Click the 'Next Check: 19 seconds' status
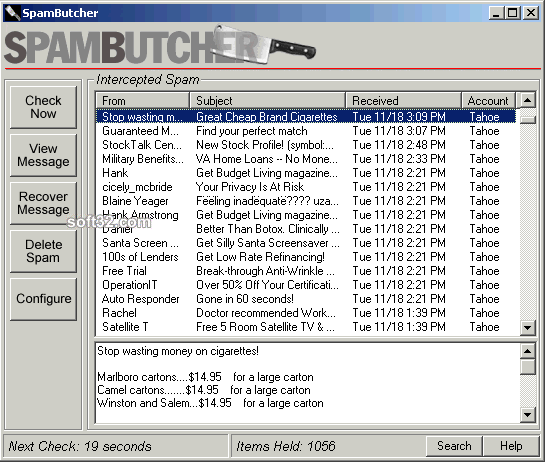Viewport: 545px width, 462px height. [x=80, y=446]
